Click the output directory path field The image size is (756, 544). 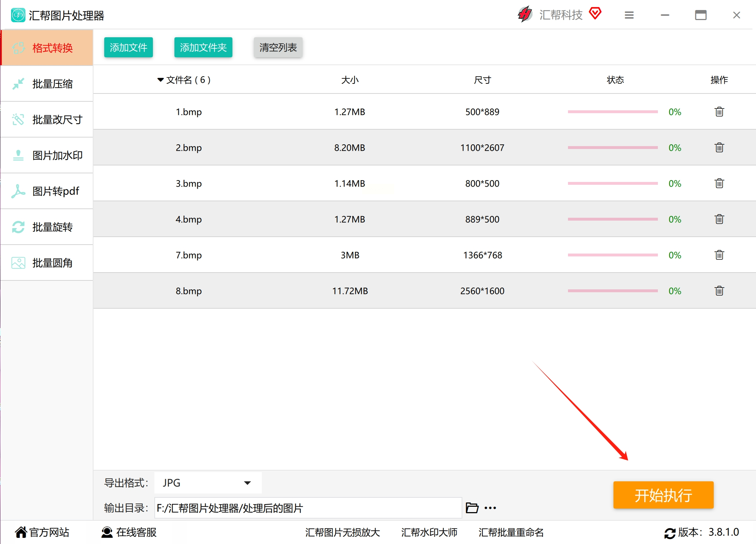point(308,508)
